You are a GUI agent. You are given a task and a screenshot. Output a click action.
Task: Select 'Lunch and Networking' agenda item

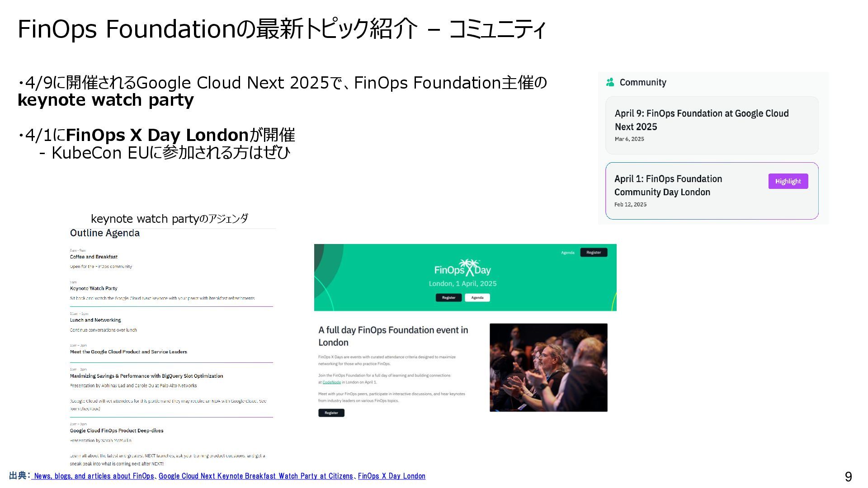click(x=95, y=320)
